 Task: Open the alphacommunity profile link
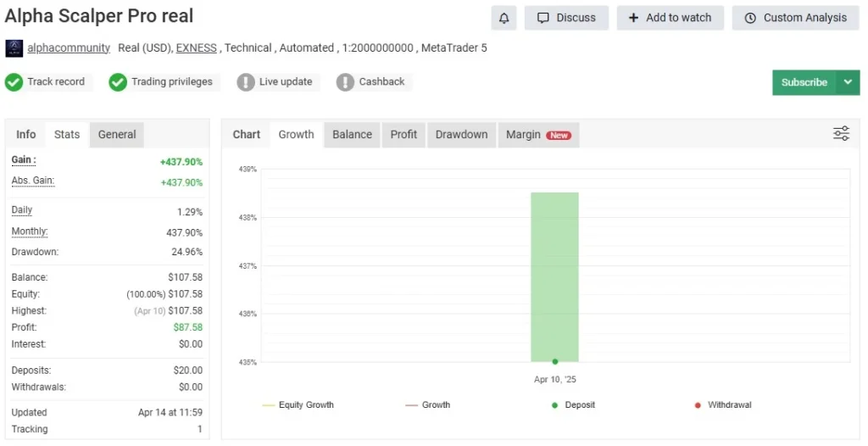pyautogui.click(x=69, y=48)
